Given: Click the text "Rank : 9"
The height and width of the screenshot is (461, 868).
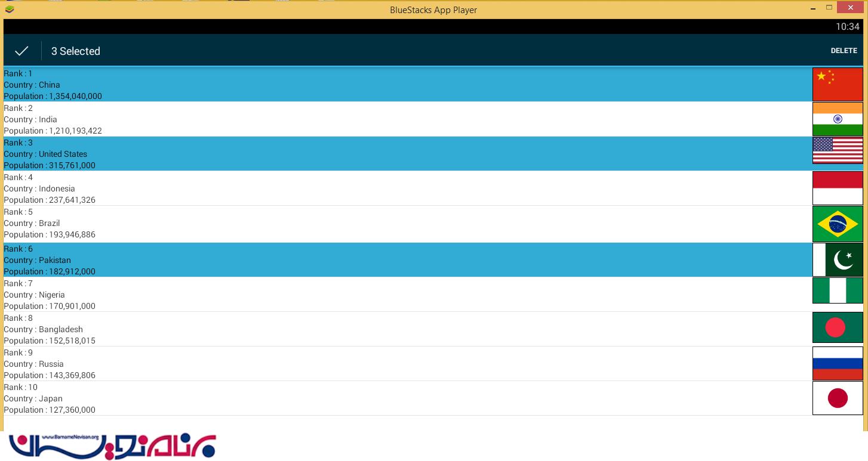Looking at the screenshot, I should click(18, 352).
